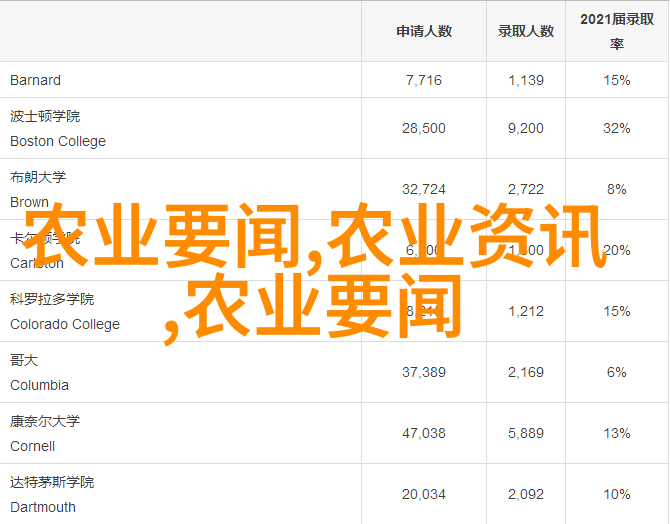Click the 2,722 admitted cell
Viewport: 670px width, 524px height.
pos(526,189)
